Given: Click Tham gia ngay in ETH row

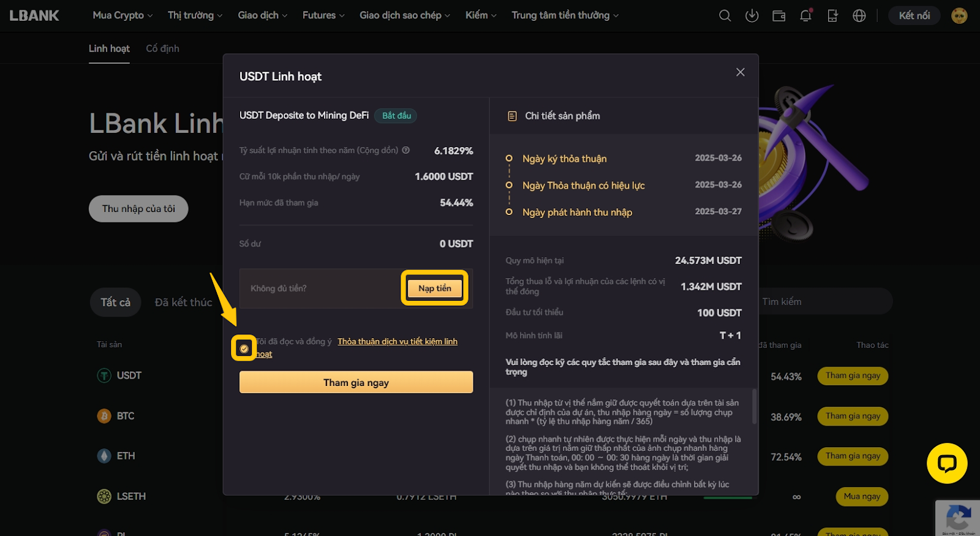Looking at the screenshot, I should (853, 456).
